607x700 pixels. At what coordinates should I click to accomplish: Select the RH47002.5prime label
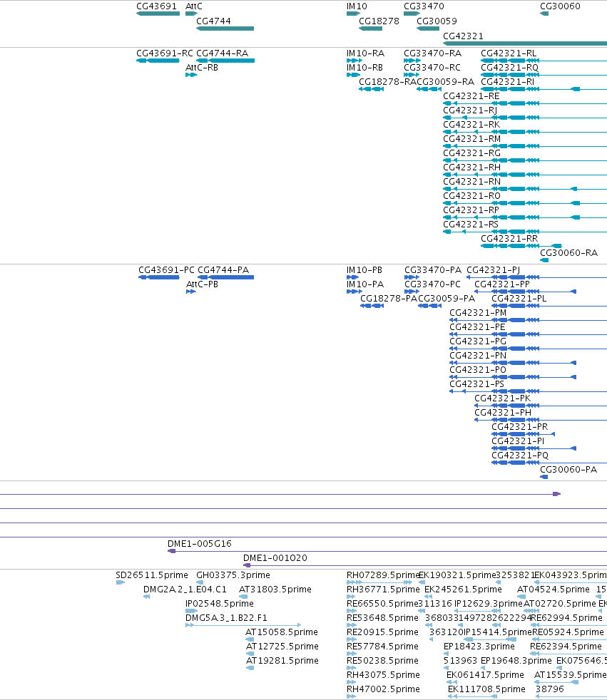383,689
